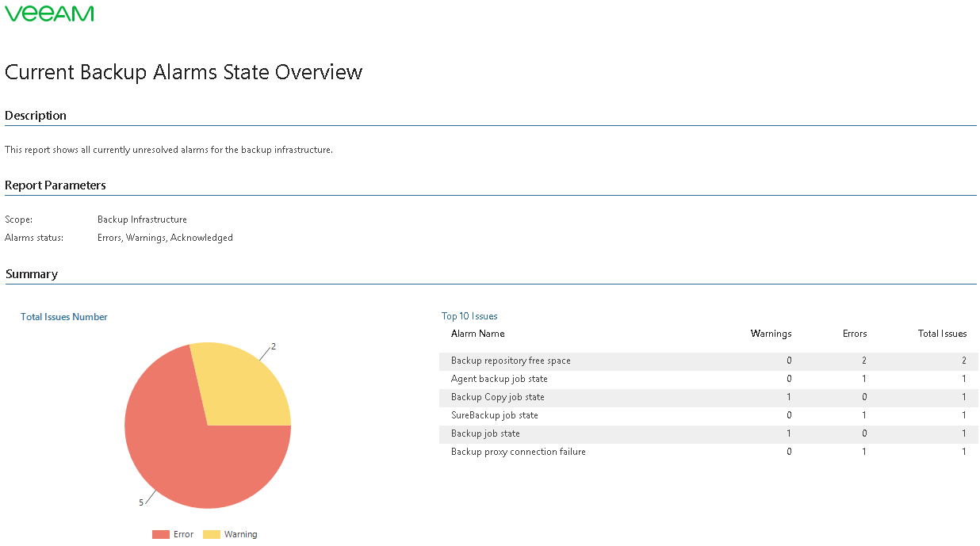Viewport: 980px width, 546px height.
Task: Click the Summary section heading
Action: coord(32,274)
